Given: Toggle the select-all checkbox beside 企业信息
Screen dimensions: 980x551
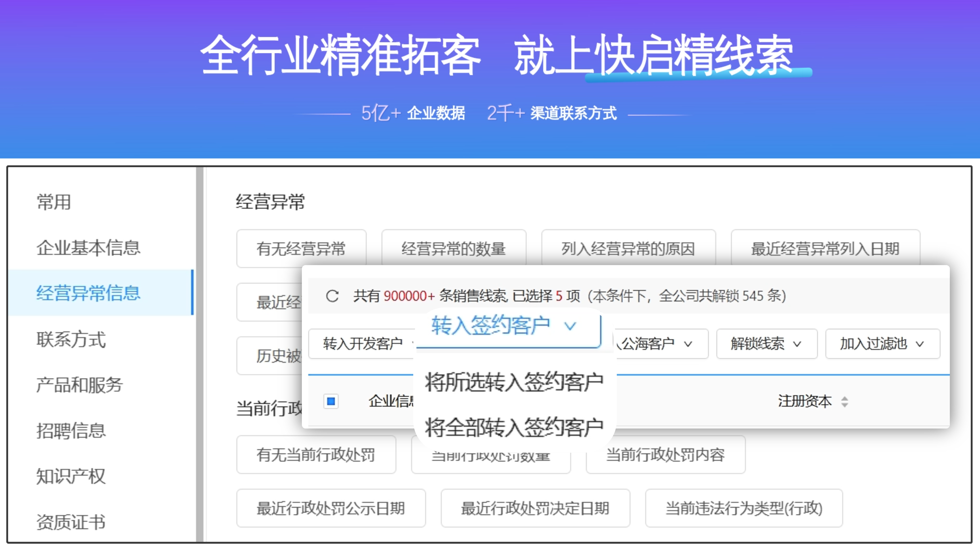Looking at the screenshot, I should point(330,401).
